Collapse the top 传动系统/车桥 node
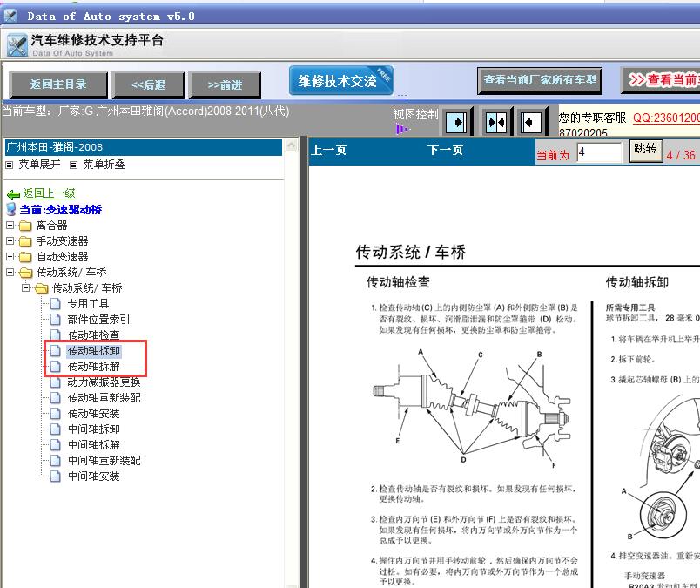This screenshot has width=700, height=588. 10,272
